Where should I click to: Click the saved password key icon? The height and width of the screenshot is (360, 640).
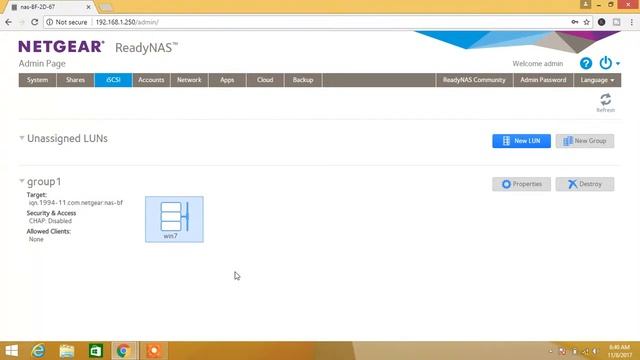575,22
